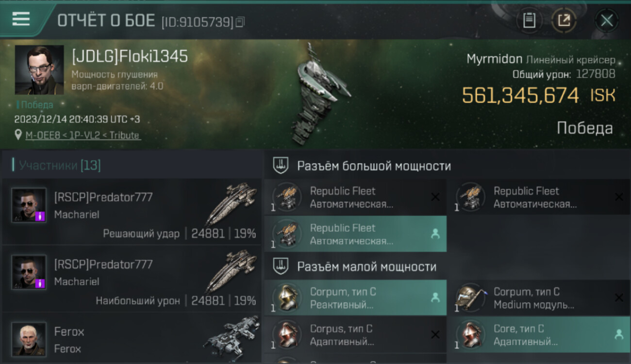Screen dimensions: 631x364
Task: Copy the battle report ID icon
Action: (240, 22)
